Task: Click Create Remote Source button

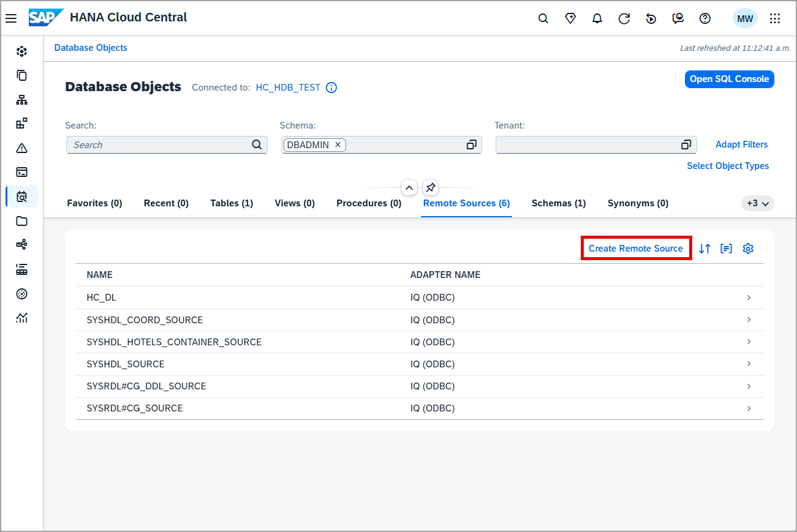Action: (x=636, y=249)
